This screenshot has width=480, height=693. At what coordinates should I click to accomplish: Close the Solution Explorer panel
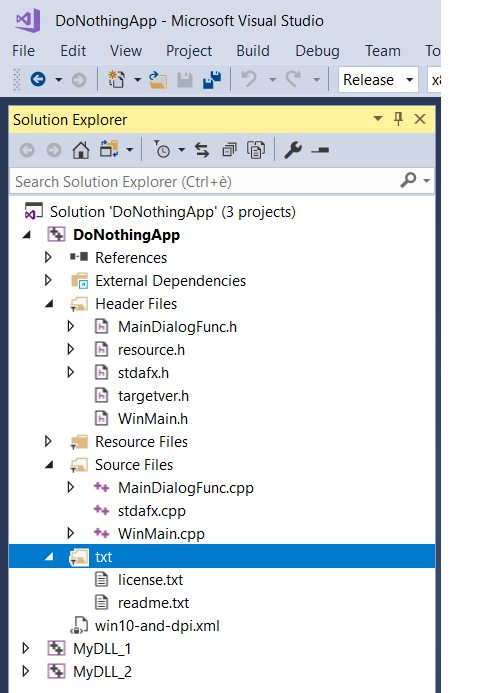click(x=420, y=119)
